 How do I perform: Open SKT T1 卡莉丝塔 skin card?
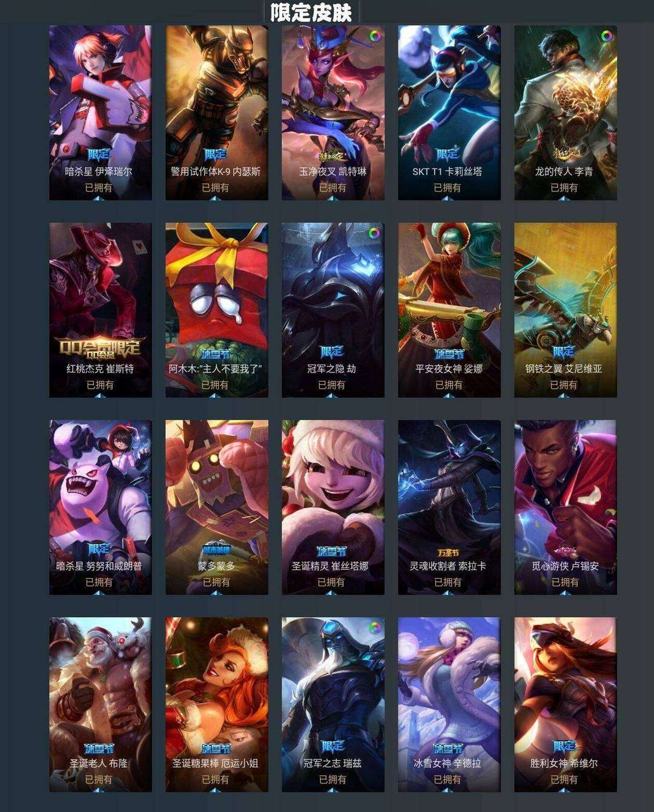pos(449,113)
